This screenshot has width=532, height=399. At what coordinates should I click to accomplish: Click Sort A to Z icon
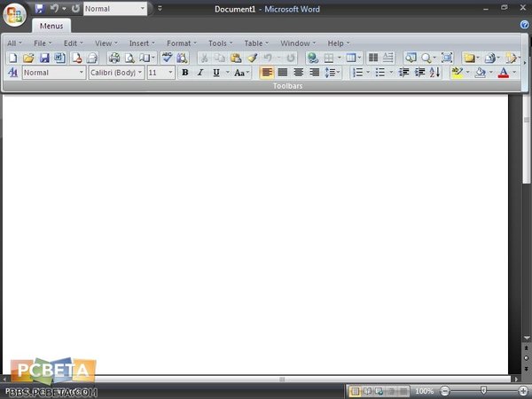pos(434,73)
